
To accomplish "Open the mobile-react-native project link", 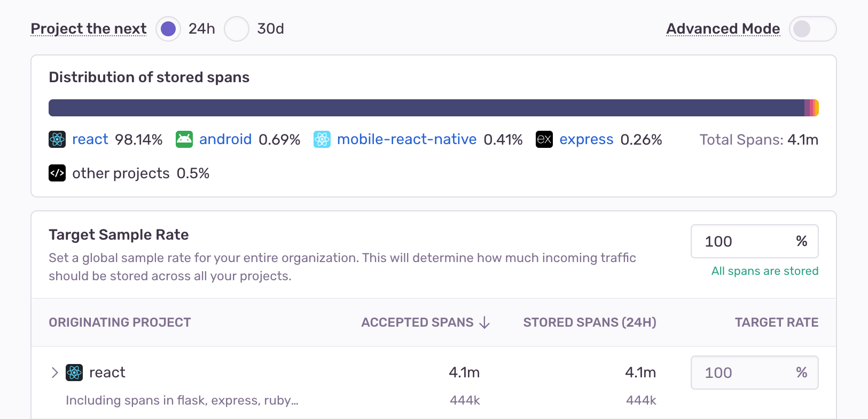I will (x=406, y=139).
